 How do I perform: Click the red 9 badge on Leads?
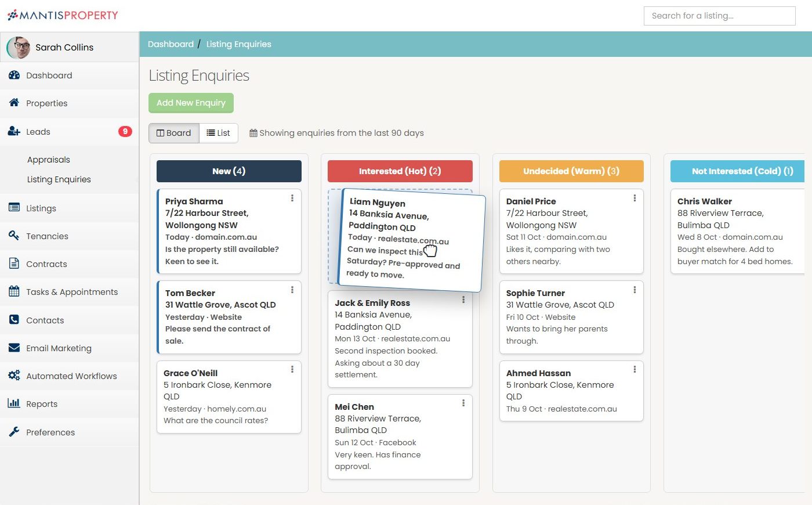click(x=125, y=131)
